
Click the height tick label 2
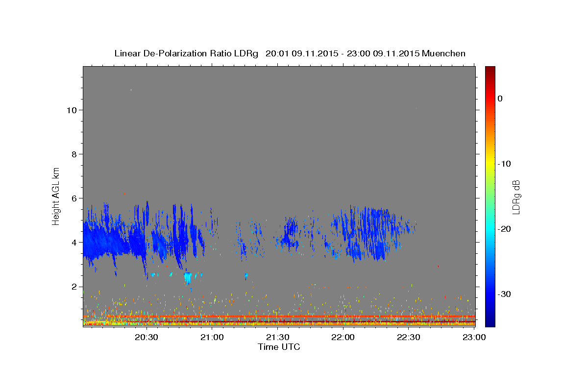73,286
